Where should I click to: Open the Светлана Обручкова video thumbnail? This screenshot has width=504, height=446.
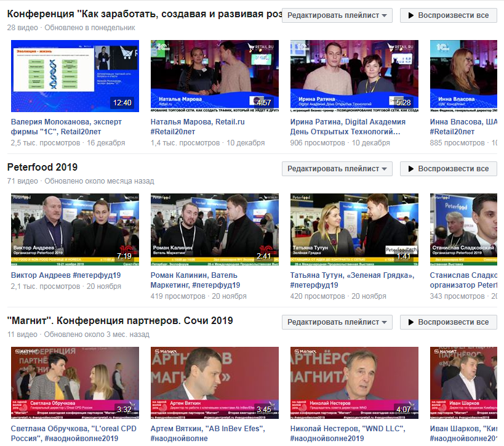[x=75, y=383]
